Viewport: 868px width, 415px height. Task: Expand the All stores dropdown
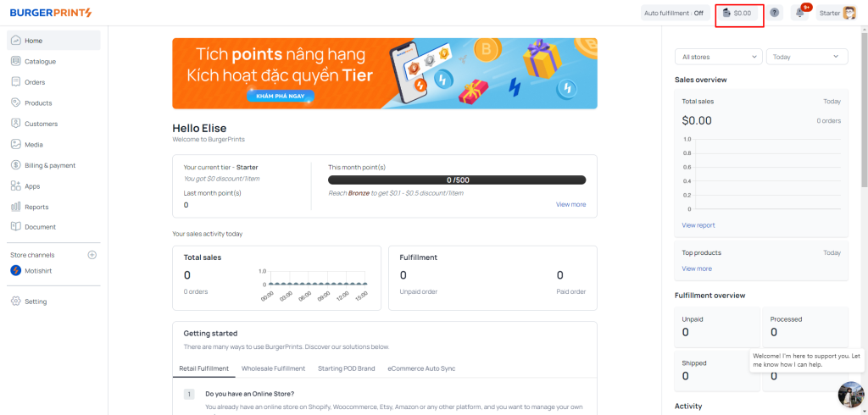point(719,57)
